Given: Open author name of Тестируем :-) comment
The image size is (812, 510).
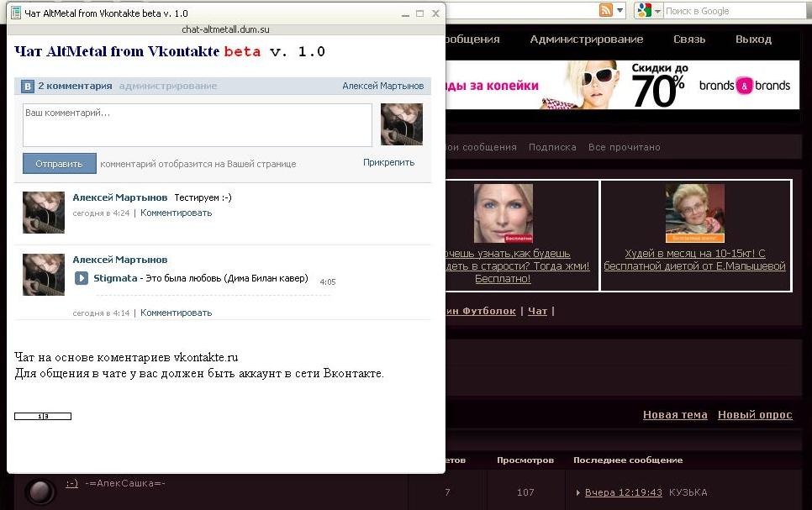Looking at the screenshot, I should click(x=119, y=197).
